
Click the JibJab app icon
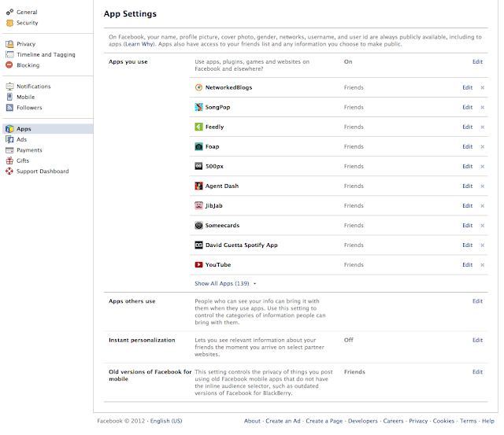(199, 205)
